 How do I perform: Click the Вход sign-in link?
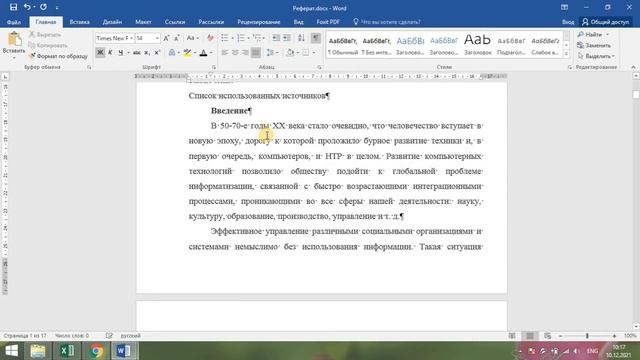click(x=568, y=22)
